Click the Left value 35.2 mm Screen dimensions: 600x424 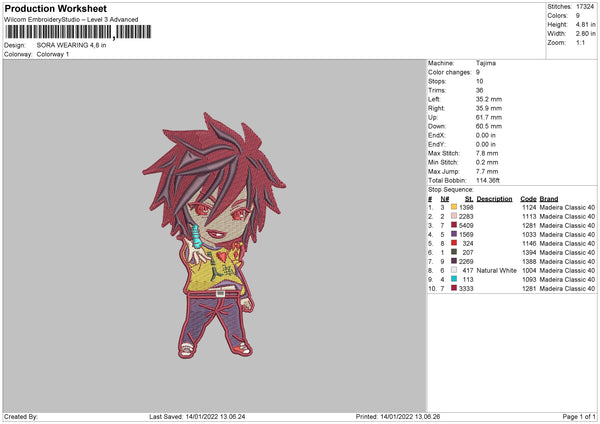(x=489, y=99)
